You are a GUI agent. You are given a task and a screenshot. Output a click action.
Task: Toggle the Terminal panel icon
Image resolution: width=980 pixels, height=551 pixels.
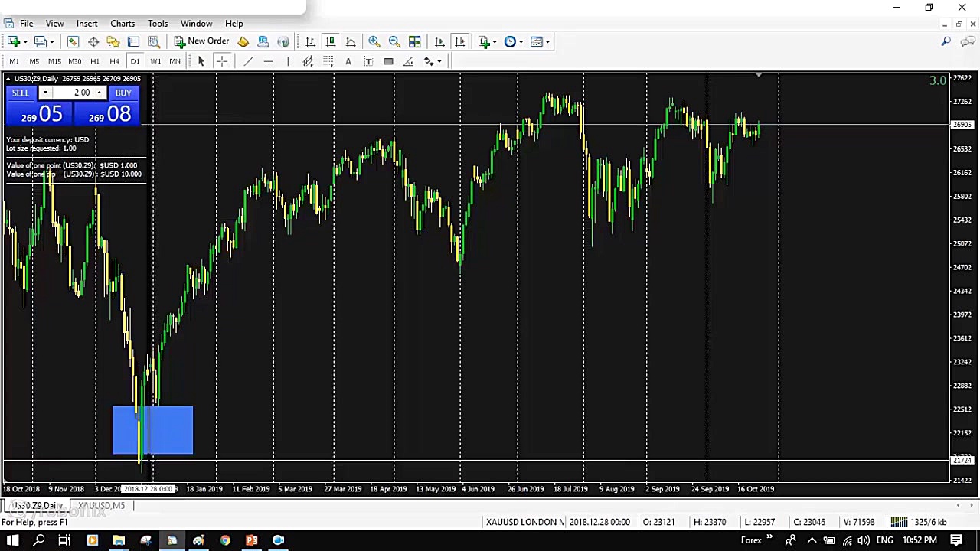coord(133,41)
